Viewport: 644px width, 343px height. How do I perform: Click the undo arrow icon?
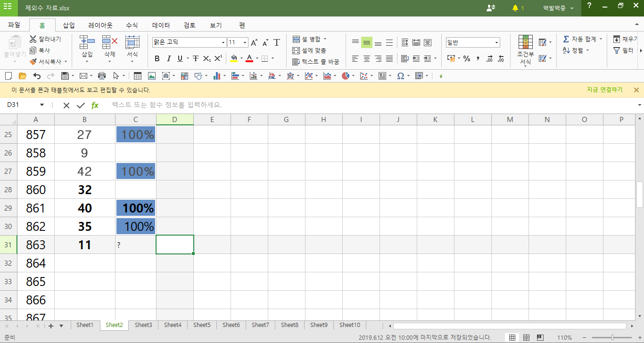click(x=37, y=76)
